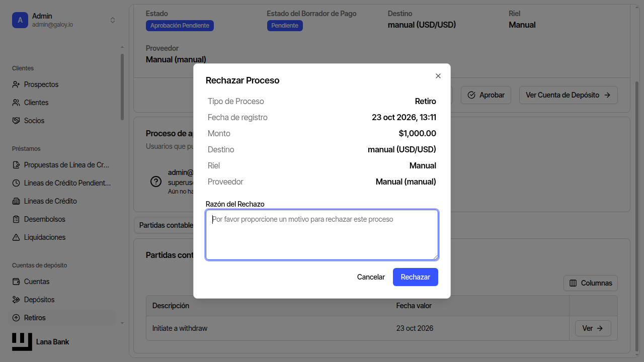The width and height of the screenshot is (644, 362).
Task: Open Prospectos icon in sidebar
Action: (x=16, y=84)
